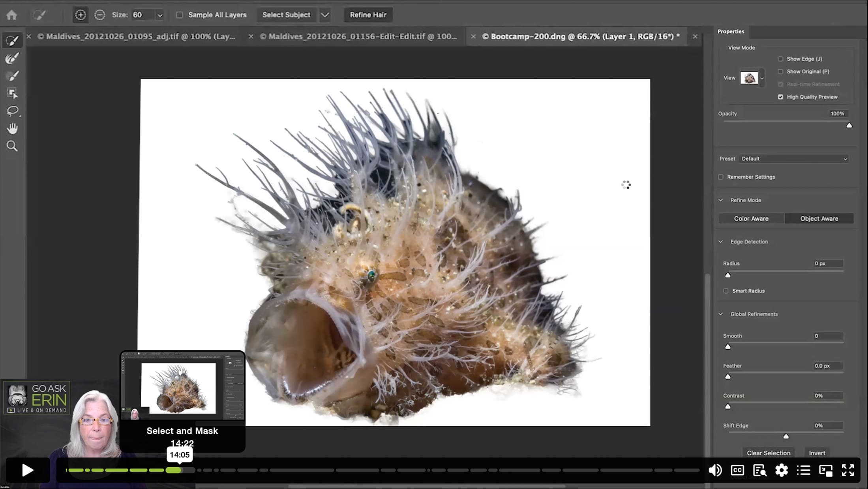Click the Home icon
Screen dimensions: 868x489
pyautogui.click(x=12, y=15)
